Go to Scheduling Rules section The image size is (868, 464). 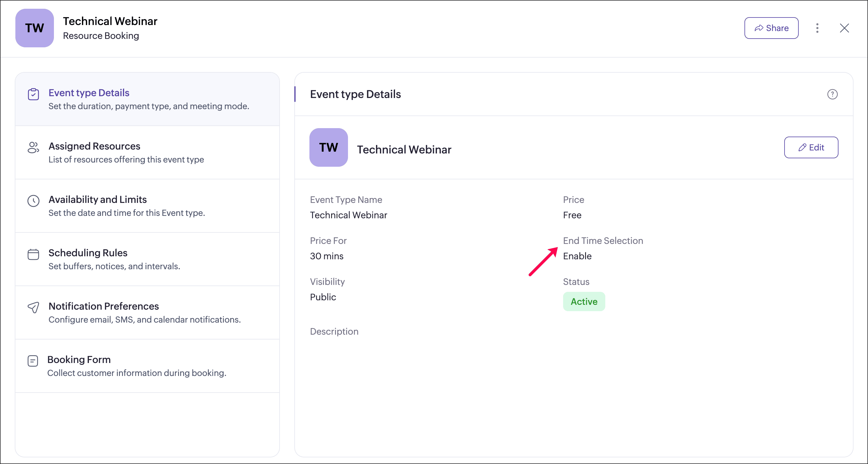88,253
